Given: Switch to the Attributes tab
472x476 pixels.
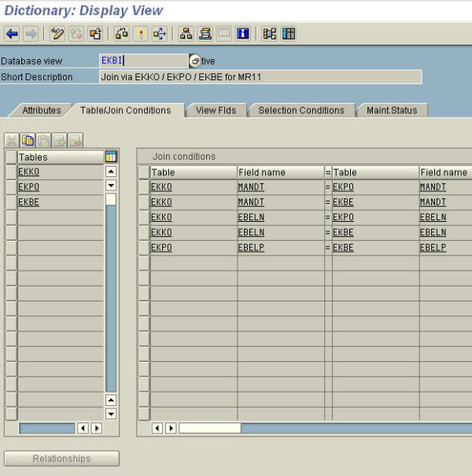Looking at the screenshot, I should coord(41,110).
